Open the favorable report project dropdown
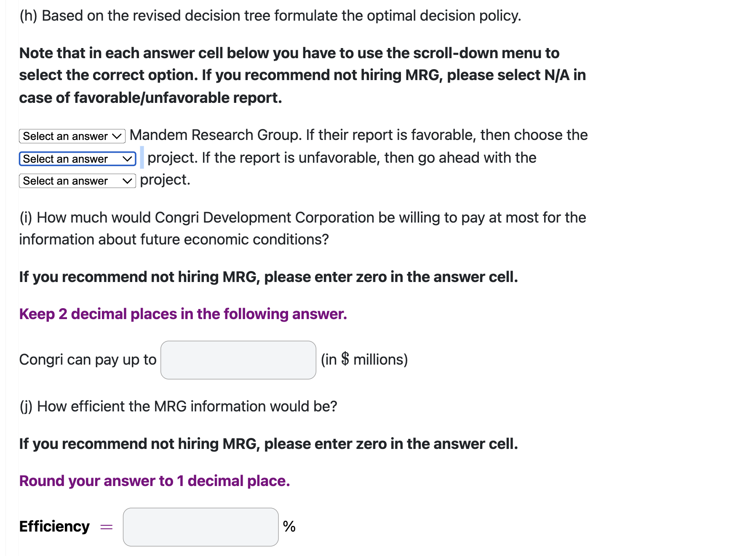 [77, 159]
